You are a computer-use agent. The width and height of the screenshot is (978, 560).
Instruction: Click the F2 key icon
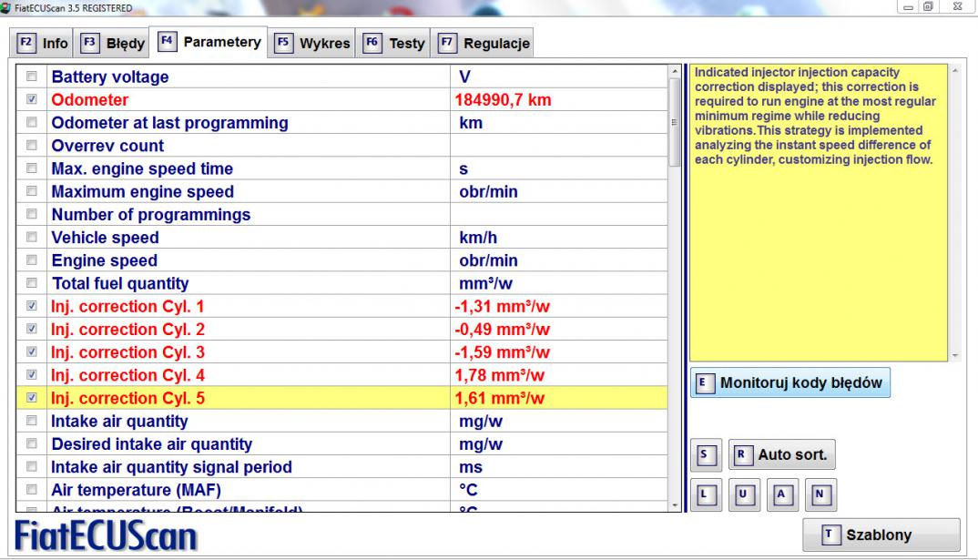(25, 43)
